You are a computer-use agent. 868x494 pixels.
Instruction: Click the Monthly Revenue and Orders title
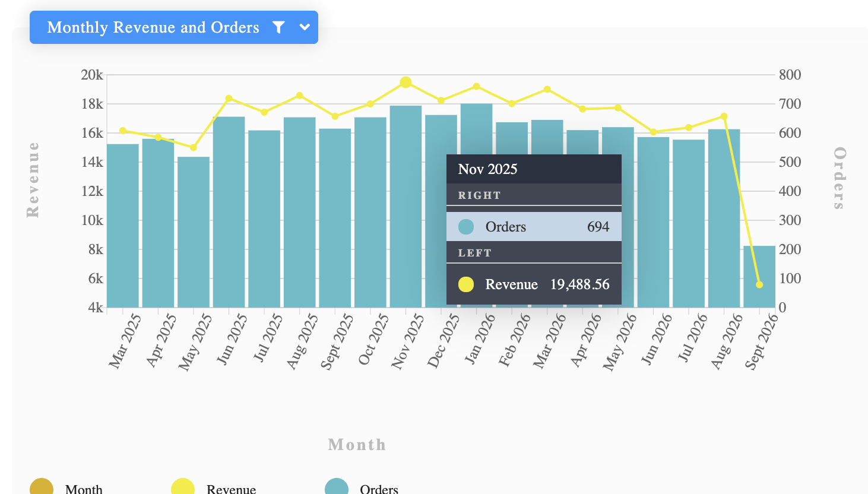point(153,27)
